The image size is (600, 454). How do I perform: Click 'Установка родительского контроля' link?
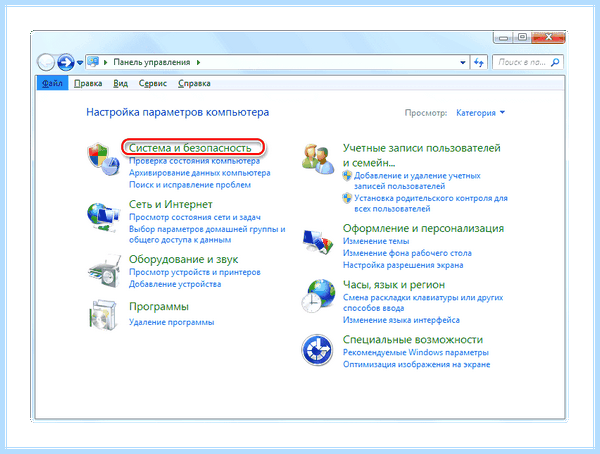(x=431, y=203)
